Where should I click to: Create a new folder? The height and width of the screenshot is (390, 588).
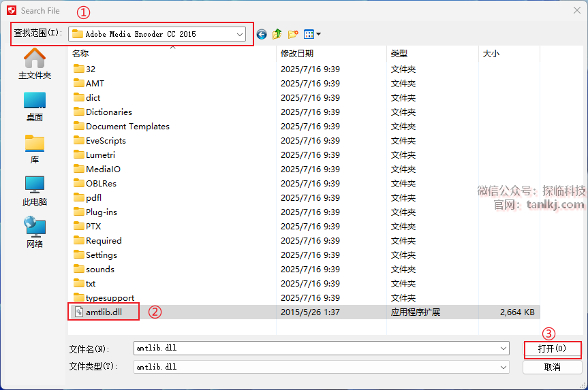pos(293,34)
